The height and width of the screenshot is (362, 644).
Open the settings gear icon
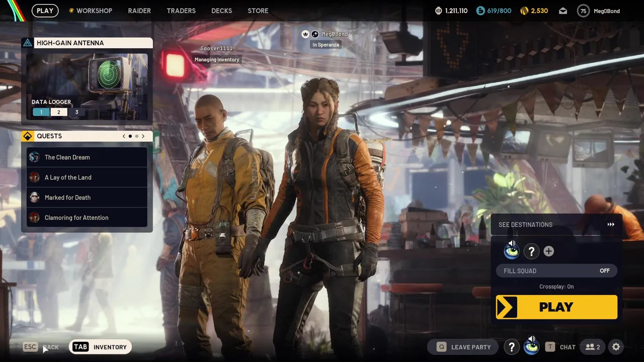(616, 347)
